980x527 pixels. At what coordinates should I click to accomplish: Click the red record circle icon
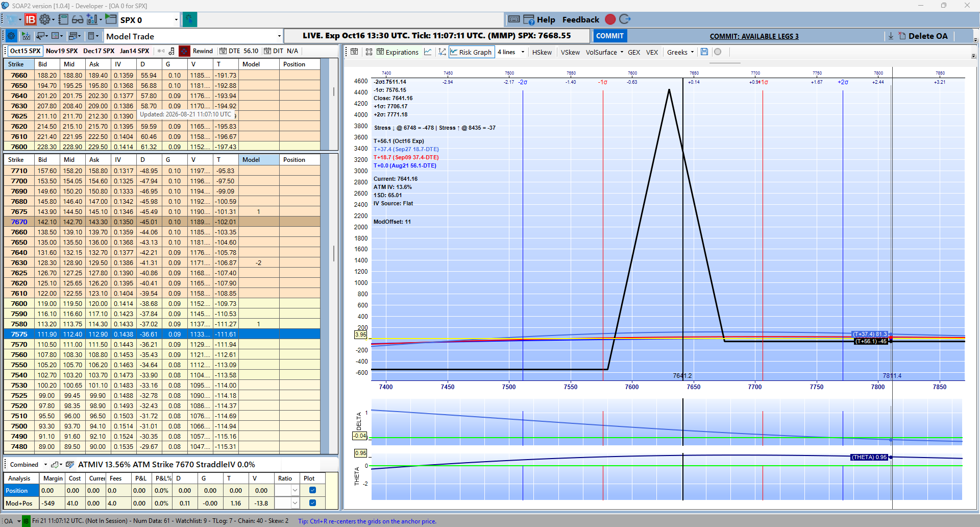610,19
